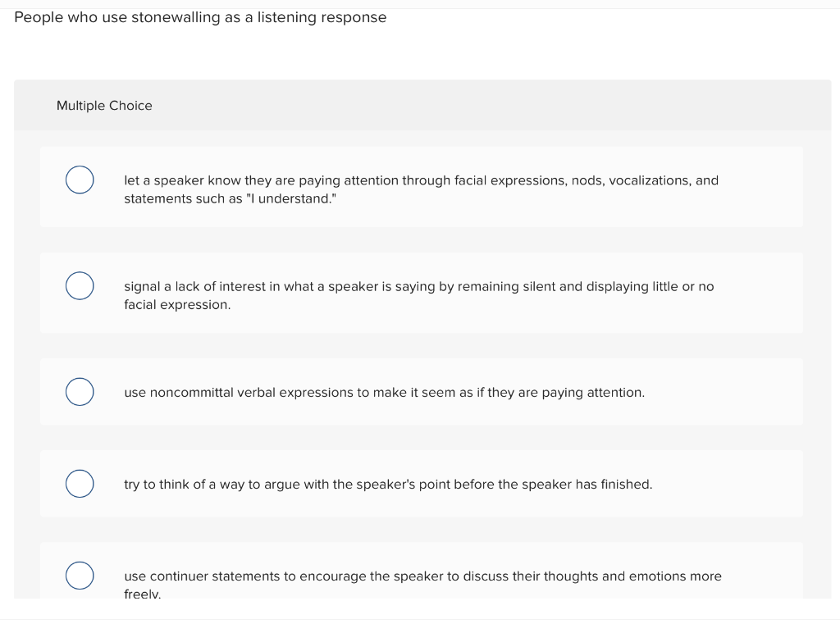Click text 'statements such as "I understand."'
The width and height of the screenshot is (840, 624).
[x=231, y=198]
